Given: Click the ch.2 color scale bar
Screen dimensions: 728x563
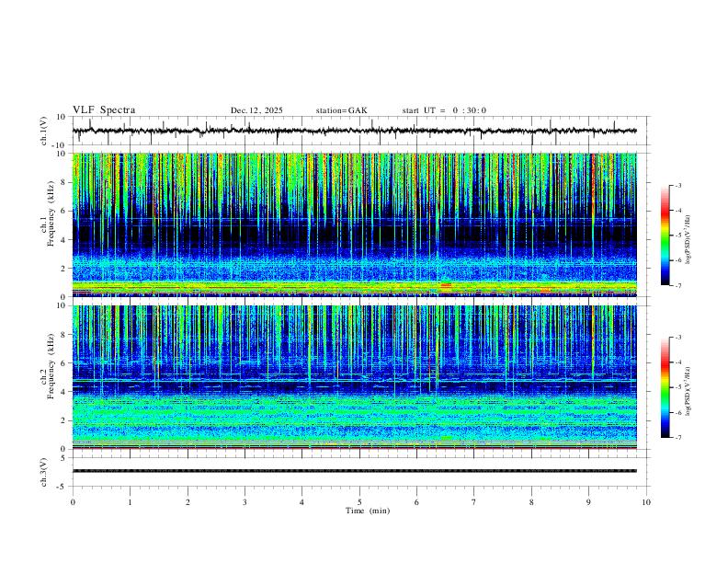Looking at the screenshot, I should pos(665,387).
